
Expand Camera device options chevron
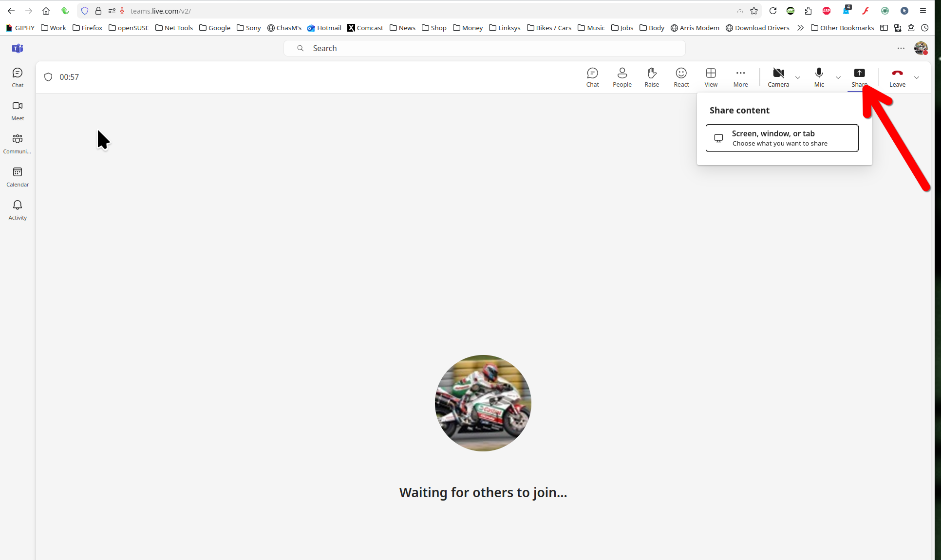click(x=798, y=77)
